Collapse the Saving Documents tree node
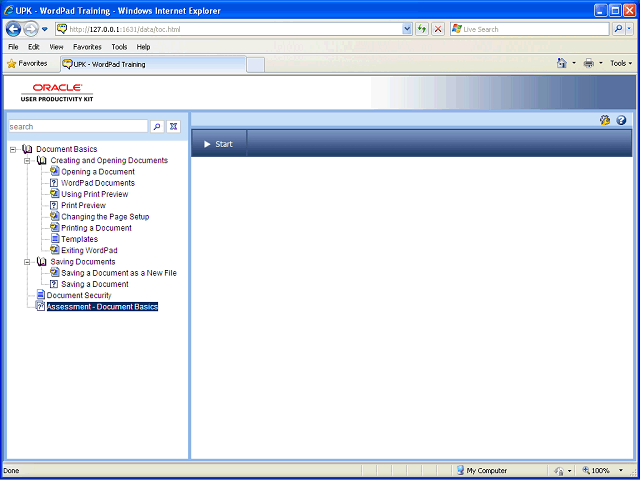 27,262
